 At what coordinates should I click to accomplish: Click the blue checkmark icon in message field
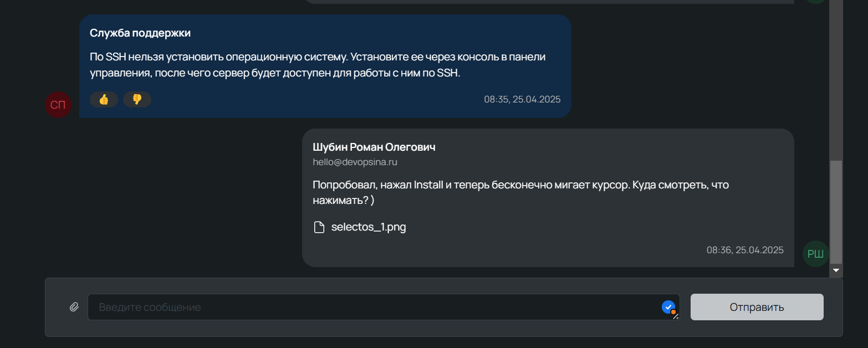point(668,306)
